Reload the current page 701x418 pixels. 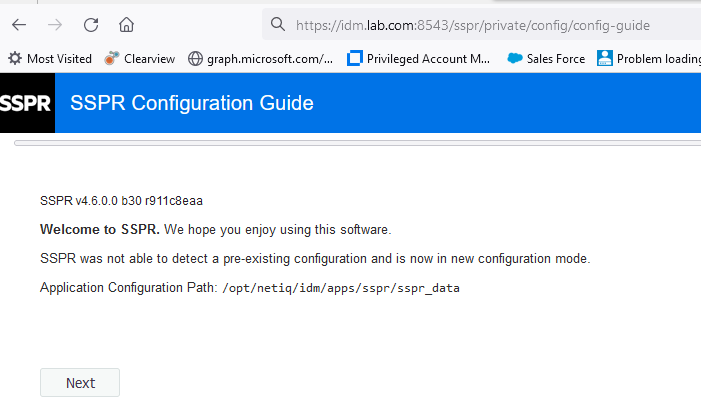point(91,25)
